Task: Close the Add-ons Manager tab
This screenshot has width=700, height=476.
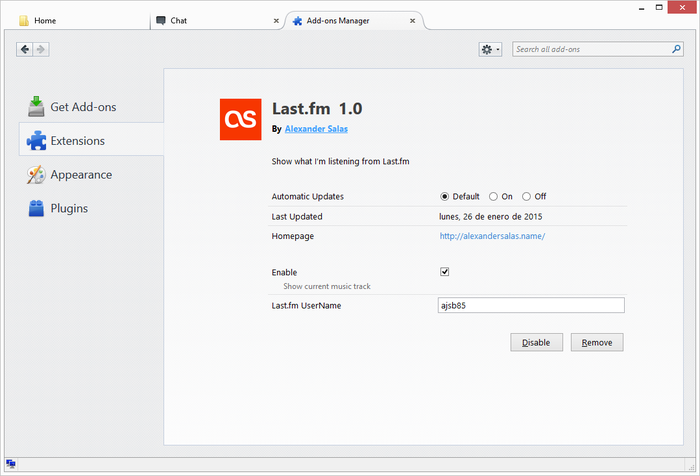Action: pos(412,21)
